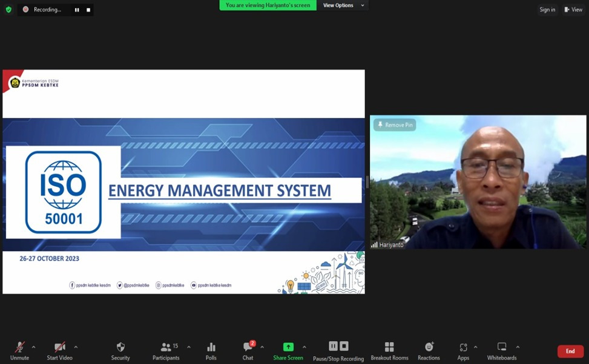Pause the recording from top indicator
589x364 pixels.
(77, 10)
